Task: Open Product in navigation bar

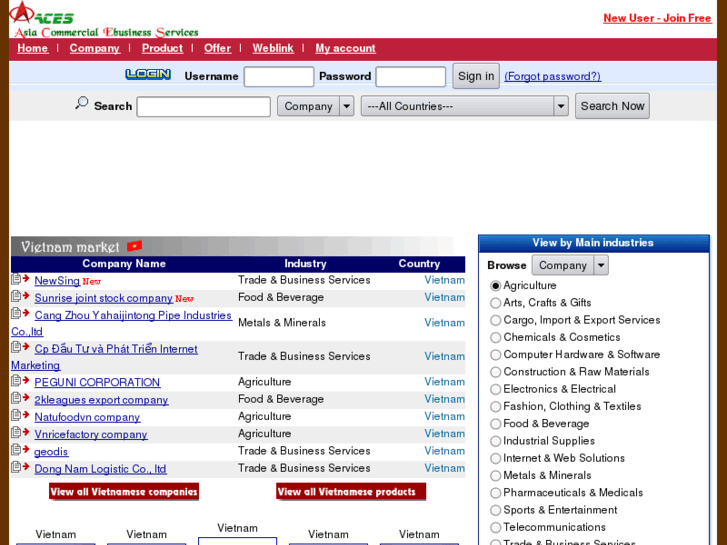Action: pyautogui.click(x=162, y=48)
